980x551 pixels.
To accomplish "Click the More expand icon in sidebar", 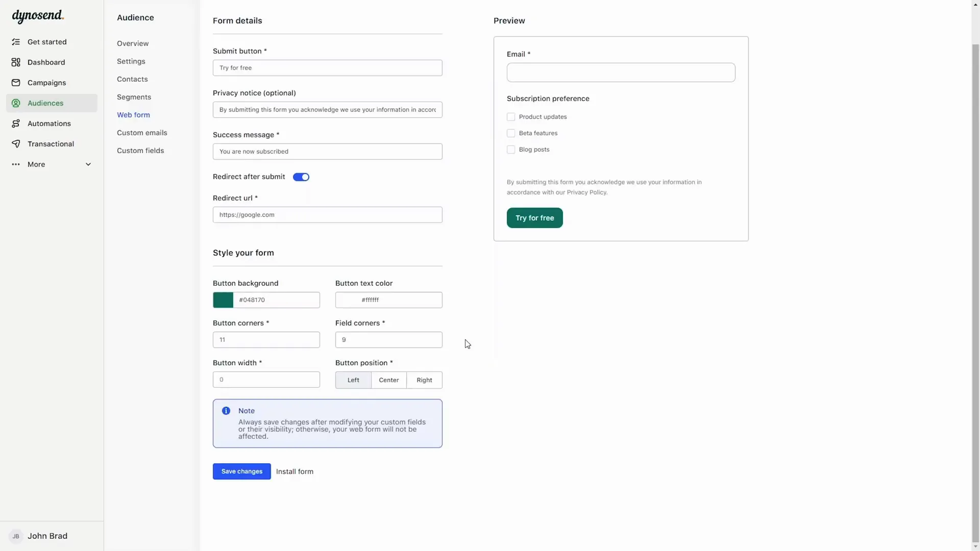I will (x=87, y=164).
